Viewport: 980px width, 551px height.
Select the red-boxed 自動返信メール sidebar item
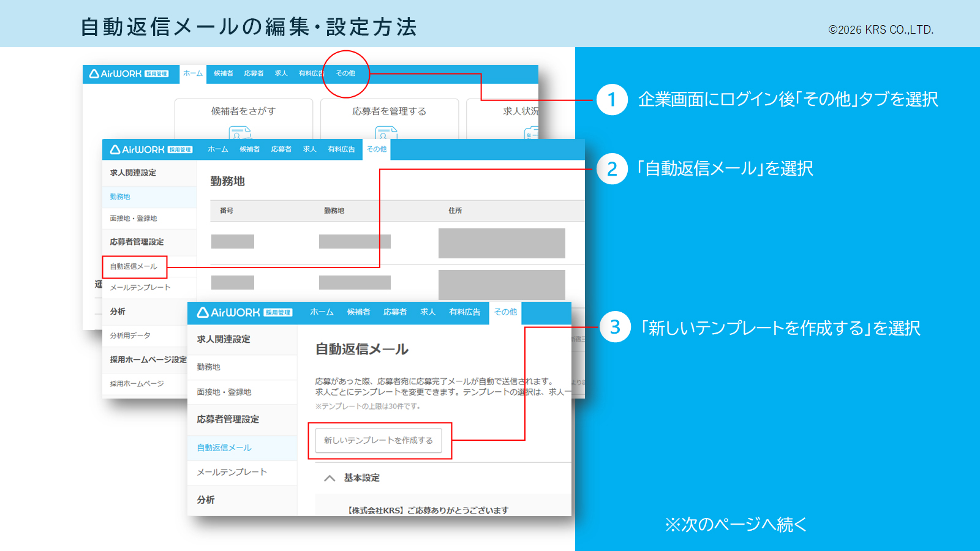pos(134,266)
